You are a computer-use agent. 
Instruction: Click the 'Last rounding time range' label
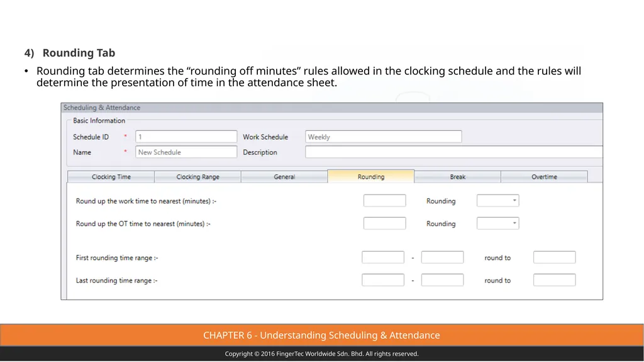coord(116,281)
